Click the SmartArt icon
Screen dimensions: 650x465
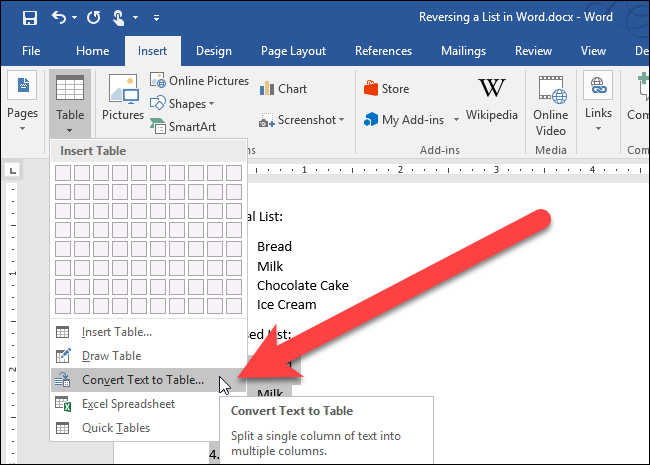158,126
